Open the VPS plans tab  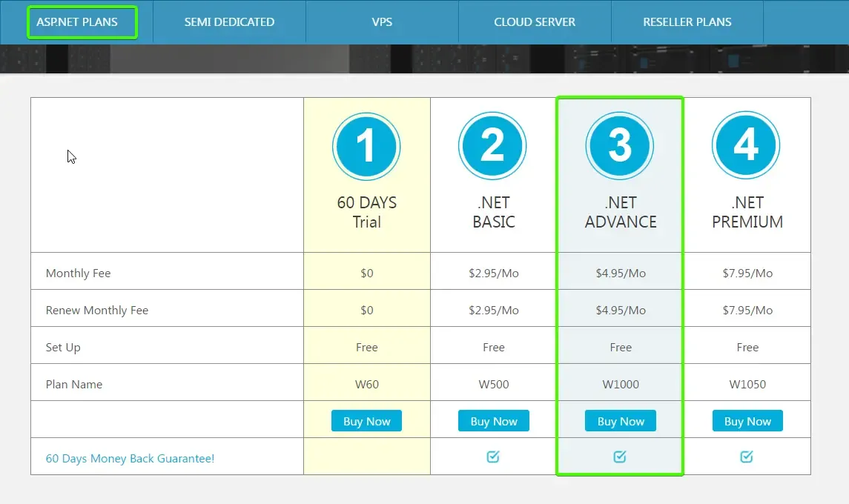[382, 21]
